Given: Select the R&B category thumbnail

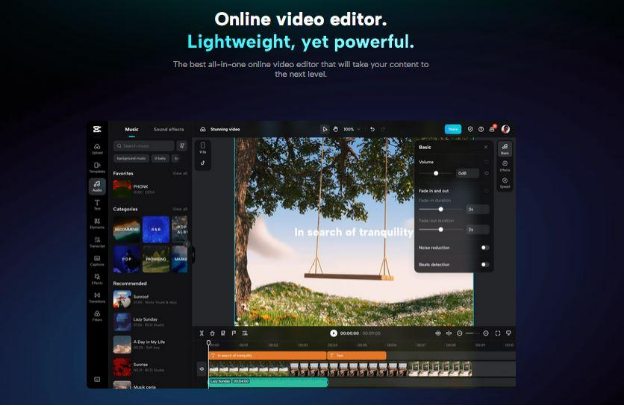Looking at the screenshot, I should (156, 229).
